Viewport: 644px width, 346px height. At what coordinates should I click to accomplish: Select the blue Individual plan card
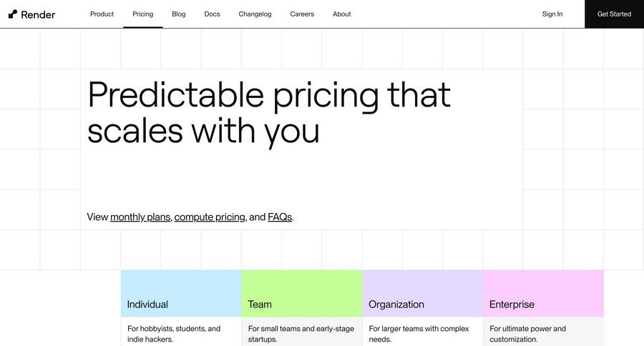[181, 294]
